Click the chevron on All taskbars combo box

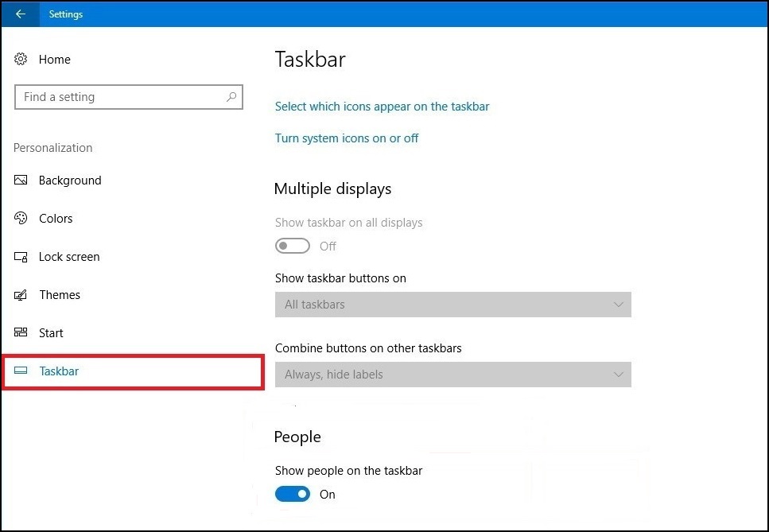pyautogui.click(x=618, y=305)
